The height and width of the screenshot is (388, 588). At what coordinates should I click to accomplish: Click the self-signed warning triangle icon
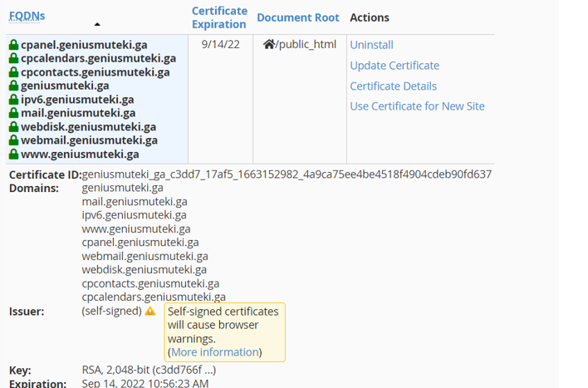[x=150, y=311]
